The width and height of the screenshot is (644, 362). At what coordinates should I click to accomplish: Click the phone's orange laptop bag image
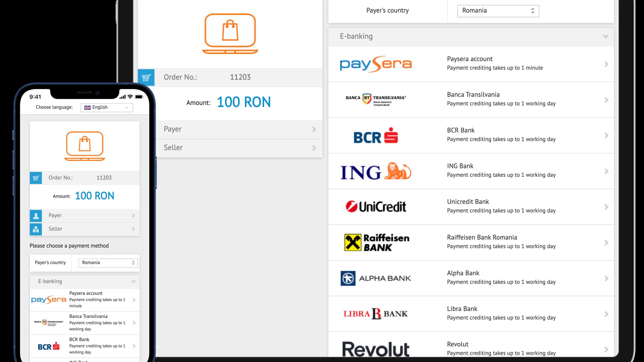coord(85,146)
